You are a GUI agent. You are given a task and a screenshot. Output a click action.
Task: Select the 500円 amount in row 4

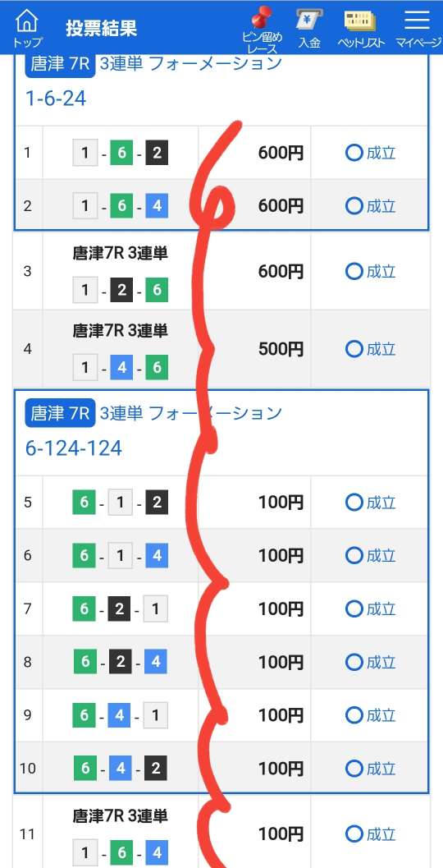tap(281, 349)
